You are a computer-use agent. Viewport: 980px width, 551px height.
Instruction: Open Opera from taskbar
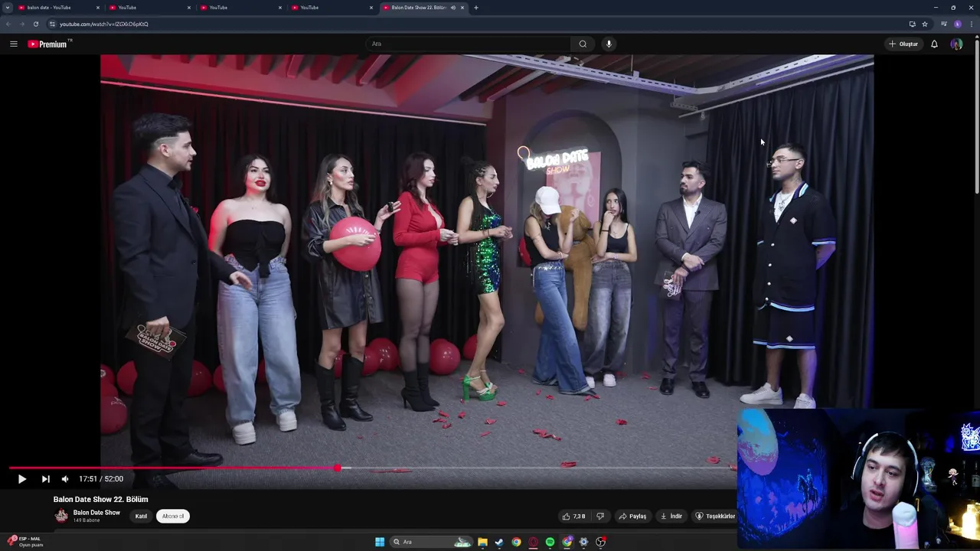click(x=533, y=542)
